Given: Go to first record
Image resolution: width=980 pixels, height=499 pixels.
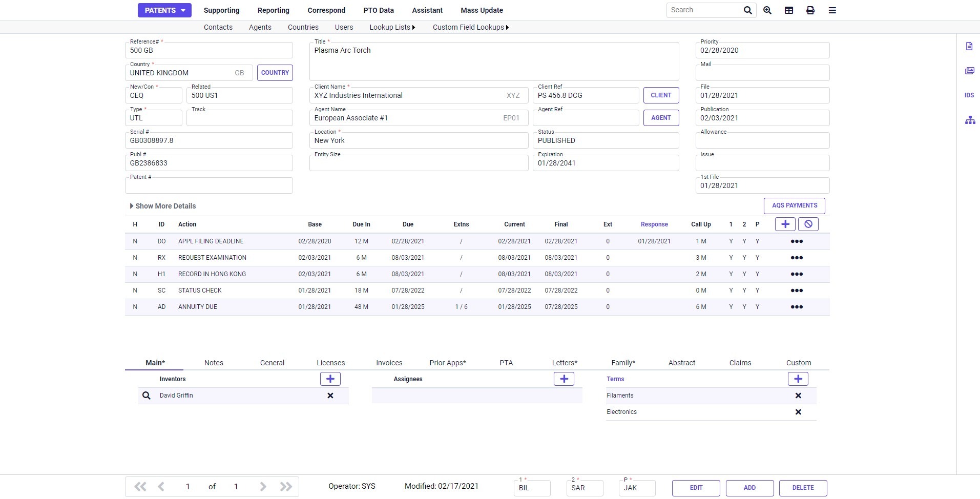Looking at the screenshot, I should click(x=140, y=487).
